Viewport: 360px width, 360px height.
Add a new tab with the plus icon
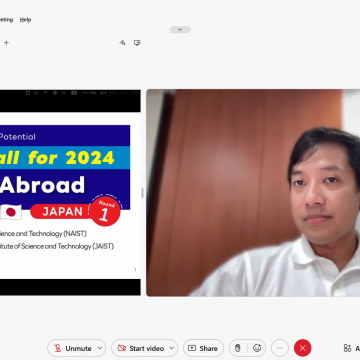point(6,43)
